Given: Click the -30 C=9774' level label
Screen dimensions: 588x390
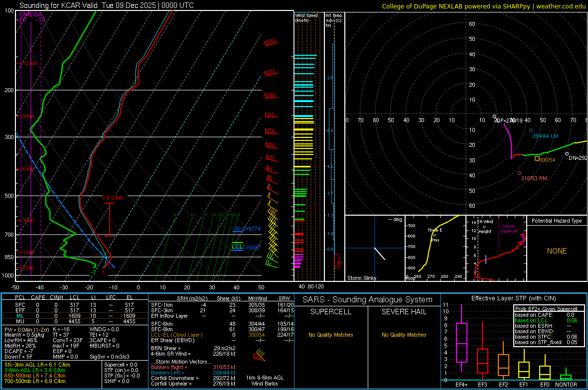Looking at the screenshot, I should point(247,229).
